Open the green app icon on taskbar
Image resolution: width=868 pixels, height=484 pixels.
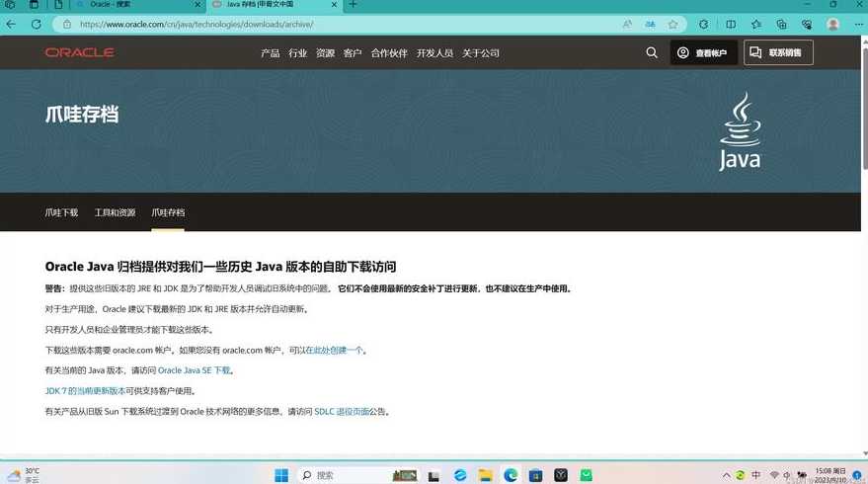[x=587, y=475]
